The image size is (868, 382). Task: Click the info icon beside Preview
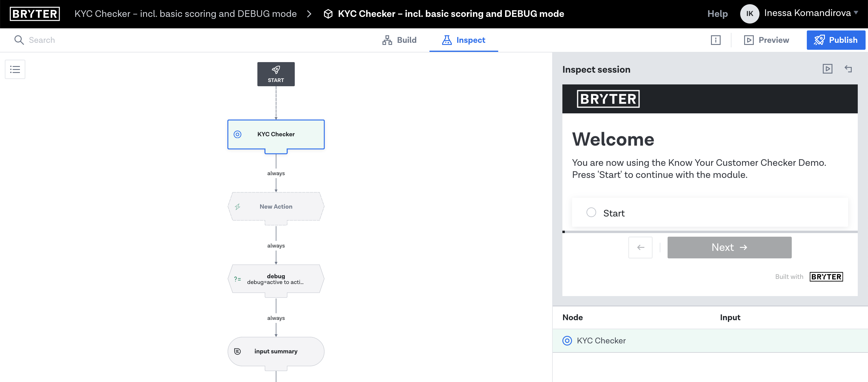[x=715, y=40]
